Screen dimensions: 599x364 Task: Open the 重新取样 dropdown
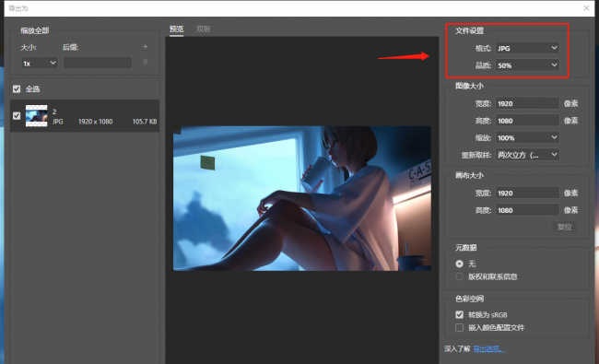(x=527, y=155)
